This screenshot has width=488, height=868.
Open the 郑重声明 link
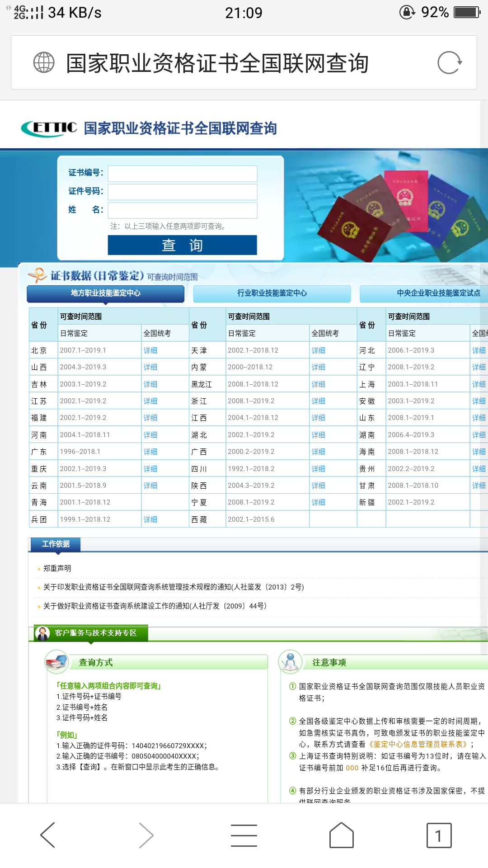tap(57, 568)
